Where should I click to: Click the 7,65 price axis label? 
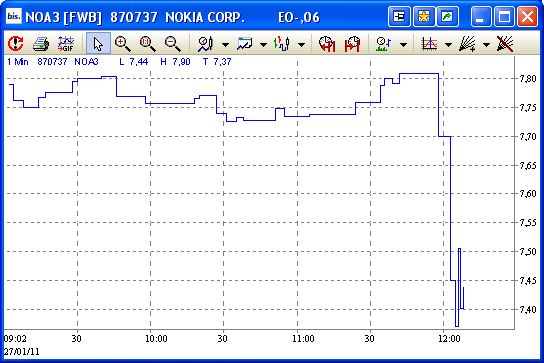click(528, 165)
